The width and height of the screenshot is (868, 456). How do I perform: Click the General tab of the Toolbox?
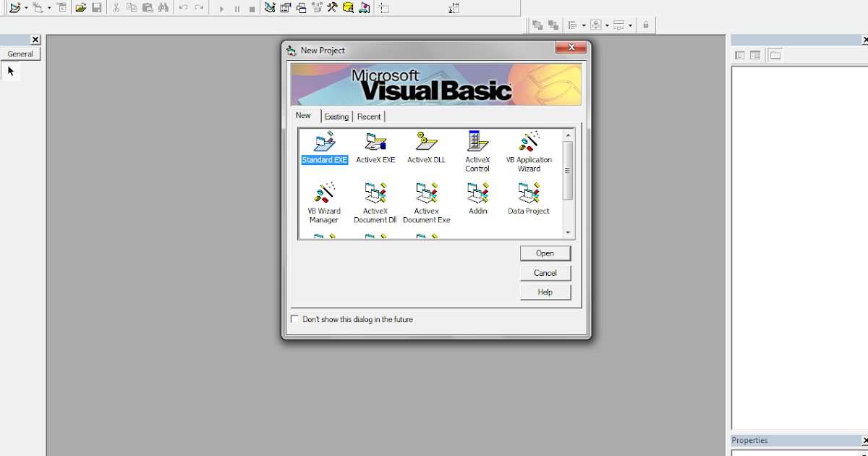[x=20, y=54]
